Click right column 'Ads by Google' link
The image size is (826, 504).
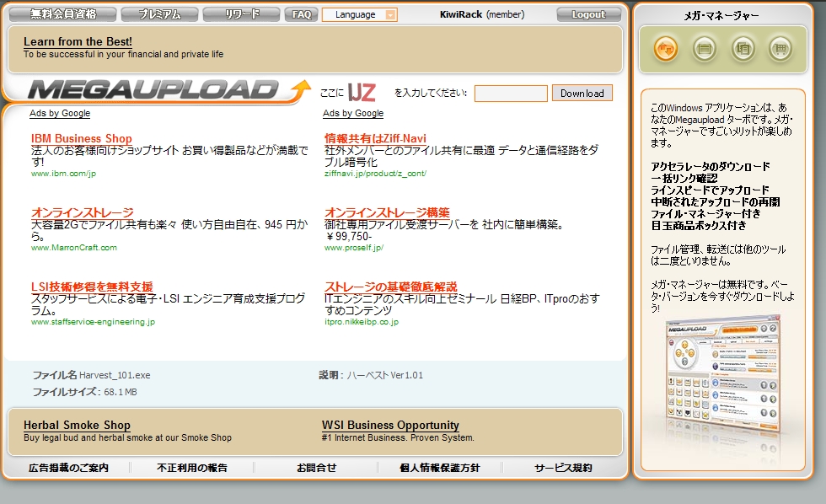[x=353, y=113]
